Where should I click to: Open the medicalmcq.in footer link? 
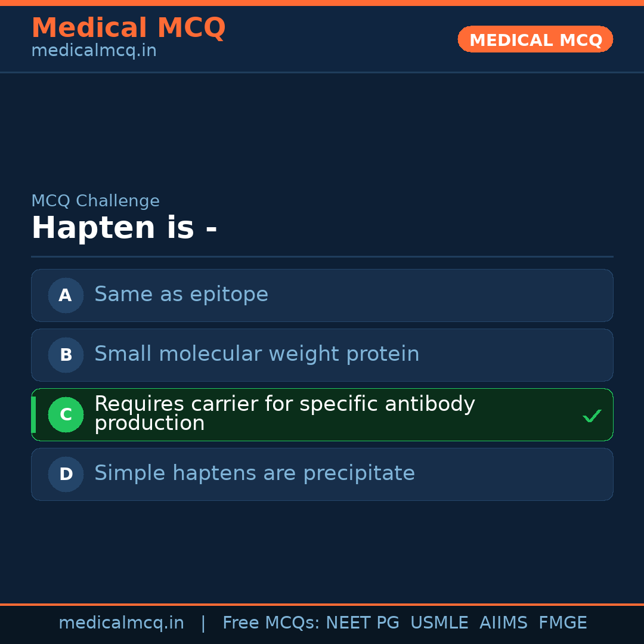[x=121, y=623]
